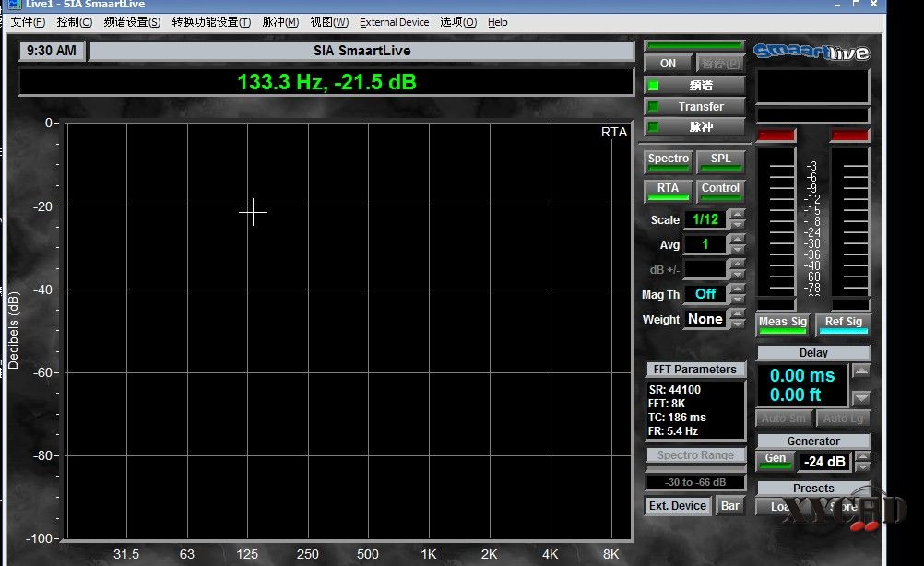Open the Help menu
The width and height of the screenshot is (924, 566).
click(497, 22)
